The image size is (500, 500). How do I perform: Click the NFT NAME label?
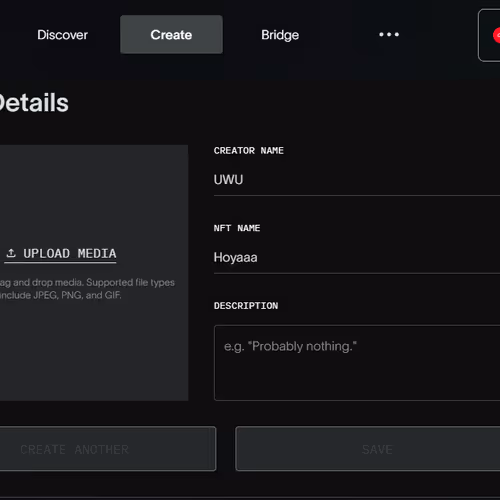(x=237, y=228)
